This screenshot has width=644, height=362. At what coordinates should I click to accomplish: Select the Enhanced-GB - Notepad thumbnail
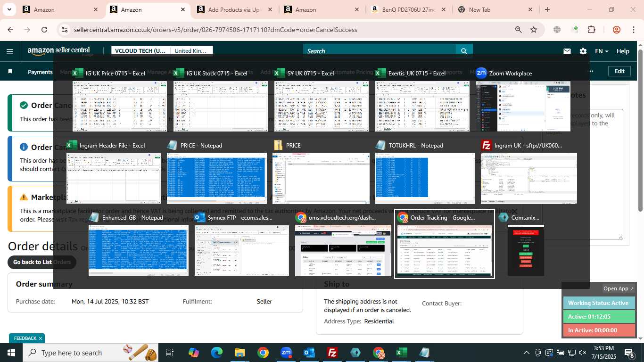pyautogui.click(x=139, y=250)
